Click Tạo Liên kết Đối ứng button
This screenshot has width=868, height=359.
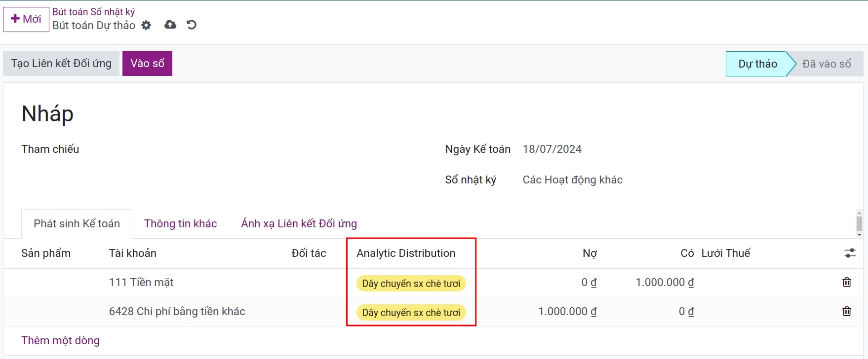click(x=61, y=64)
